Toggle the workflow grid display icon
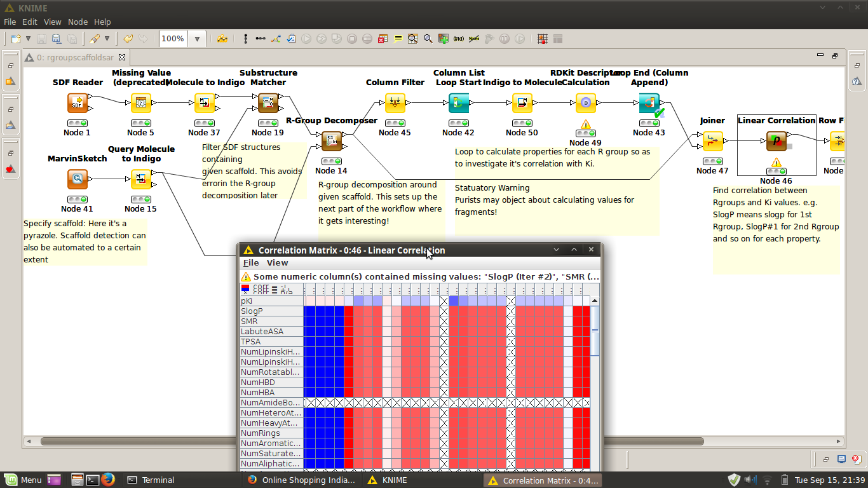This screenshot has height=488, width=868. 542,39
